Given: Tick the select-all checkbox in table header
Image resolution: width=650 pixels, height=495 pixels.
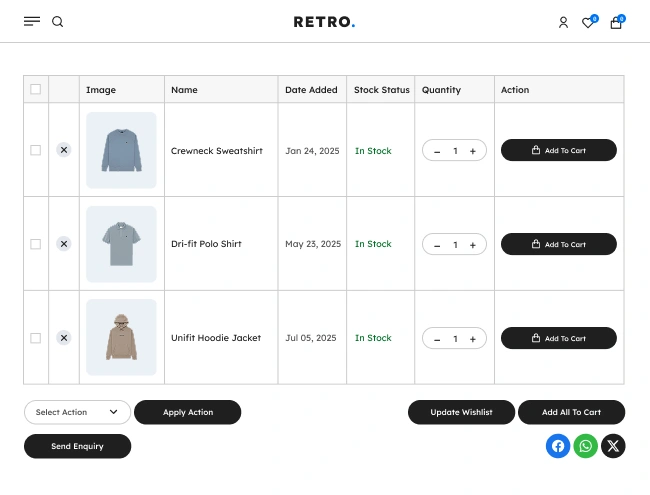Looking at the screenshot, I should (x=36, y=89).
